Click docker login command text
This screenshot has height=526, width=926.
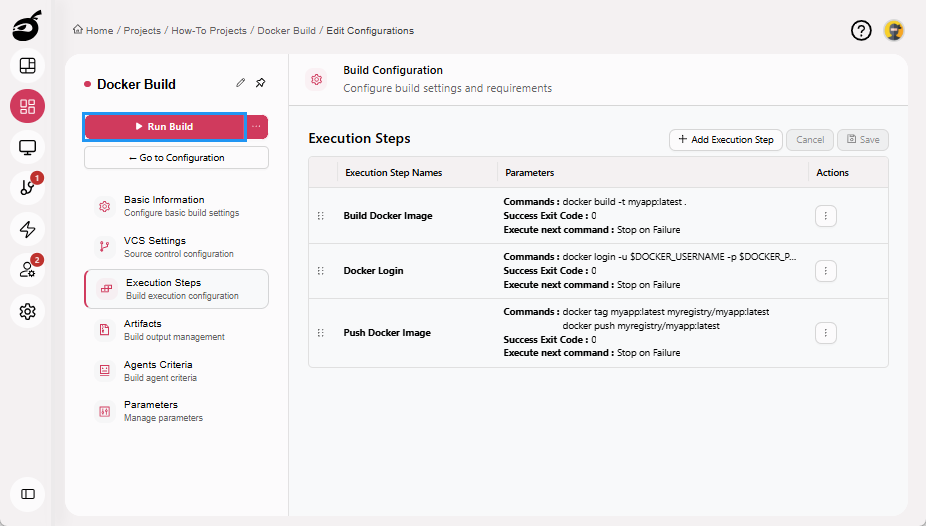(x=679, y=257)
